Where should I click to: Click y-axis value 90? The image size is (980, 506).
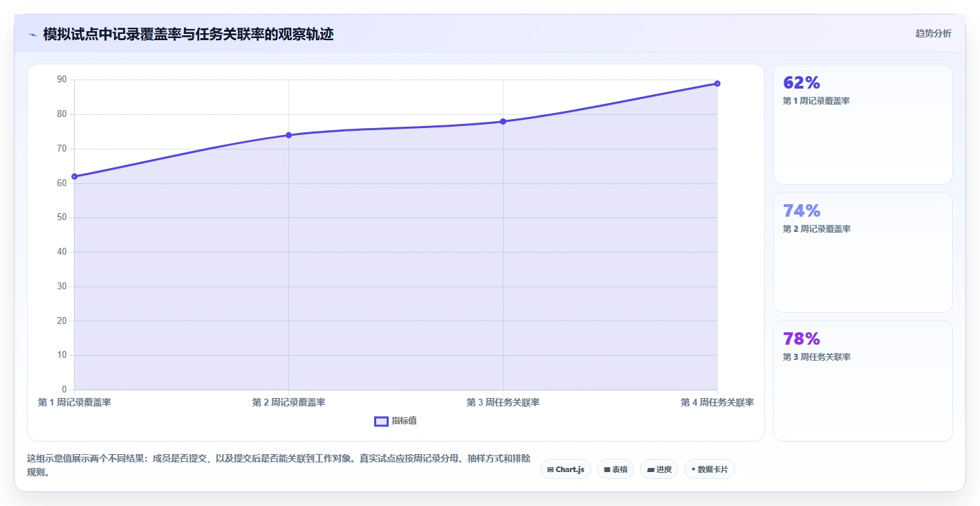[62, 80]
